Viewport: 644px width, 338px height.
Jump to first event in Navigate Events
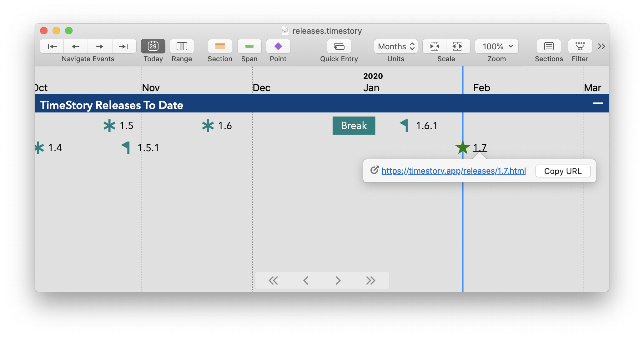(52, 47)
